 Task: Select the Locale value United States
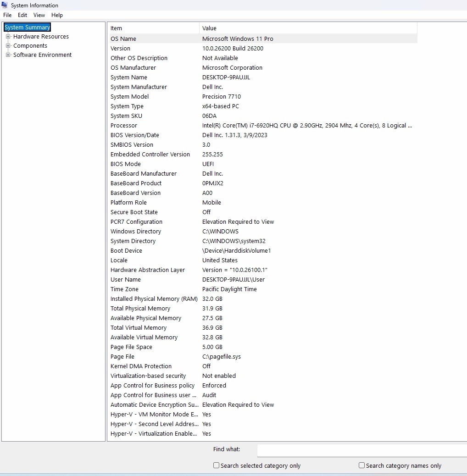point(220,260)
